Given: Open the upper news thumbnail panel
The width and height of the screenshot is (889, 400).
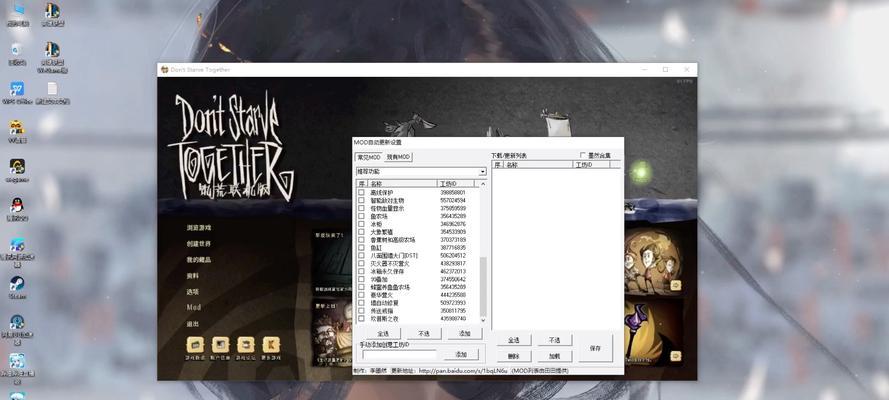Looking at the screenshot, I should tap(332, 262).
